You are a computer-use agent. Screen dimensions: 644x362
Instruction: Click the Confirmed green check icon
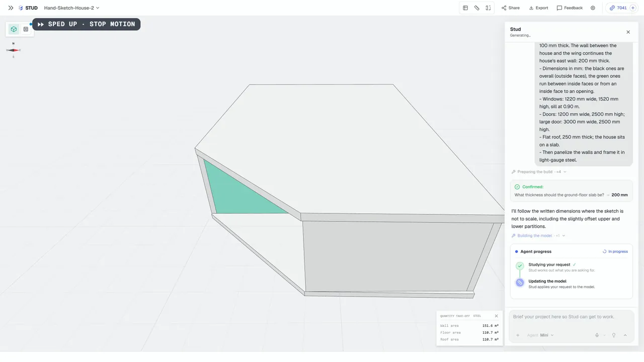pyautogui.click(x=517, y=187)
